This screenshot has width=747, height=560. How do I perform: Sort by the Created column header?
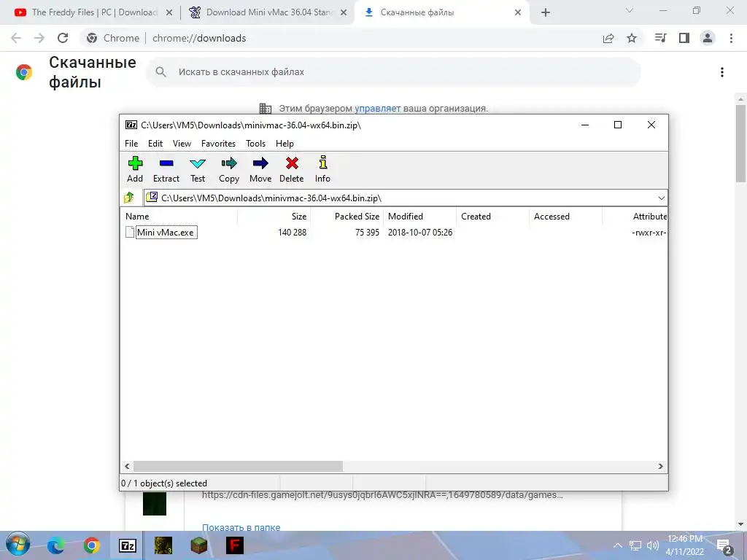coord(492,216)
